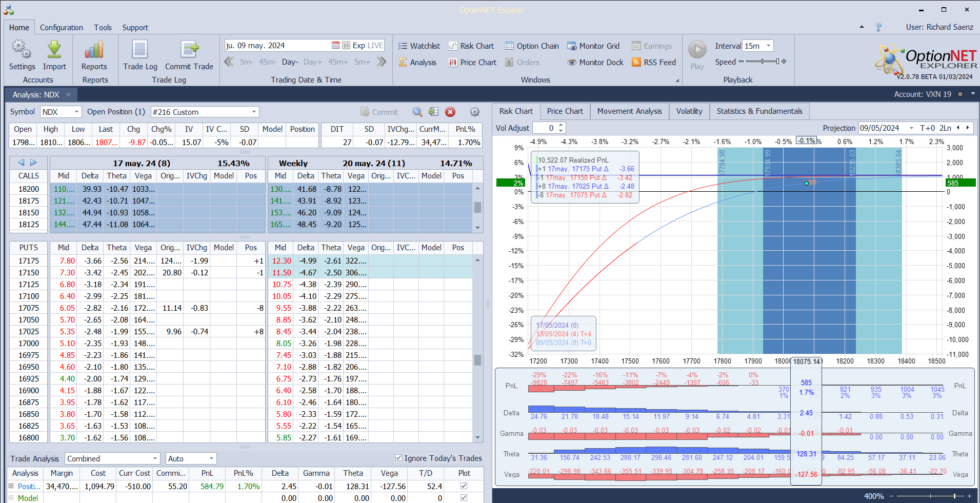The width and height of the screenshot is (980, 503).
Task: Expand the Position row in Trade Analysis
Action: pos(11,486)
